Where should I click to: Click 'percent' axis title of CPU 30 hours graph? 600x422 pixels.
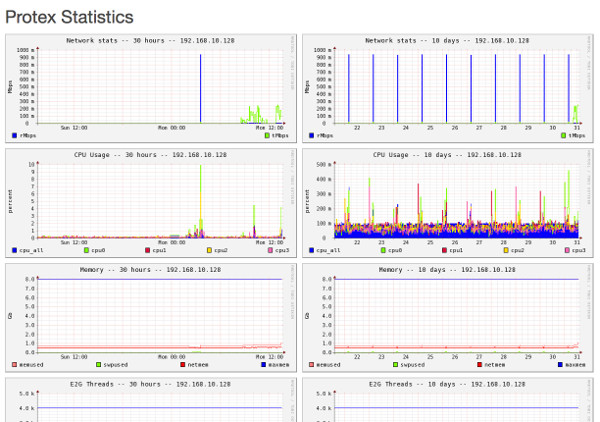pyautogui.click(x=10, y=201)
